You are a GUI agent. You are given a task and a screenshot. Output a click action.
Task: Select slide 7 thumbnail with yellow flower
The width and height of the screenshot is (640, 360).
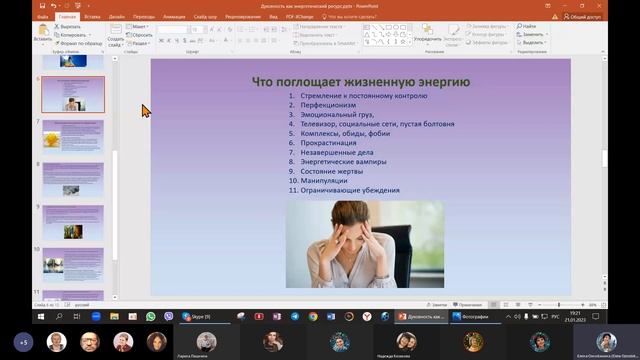73,137
